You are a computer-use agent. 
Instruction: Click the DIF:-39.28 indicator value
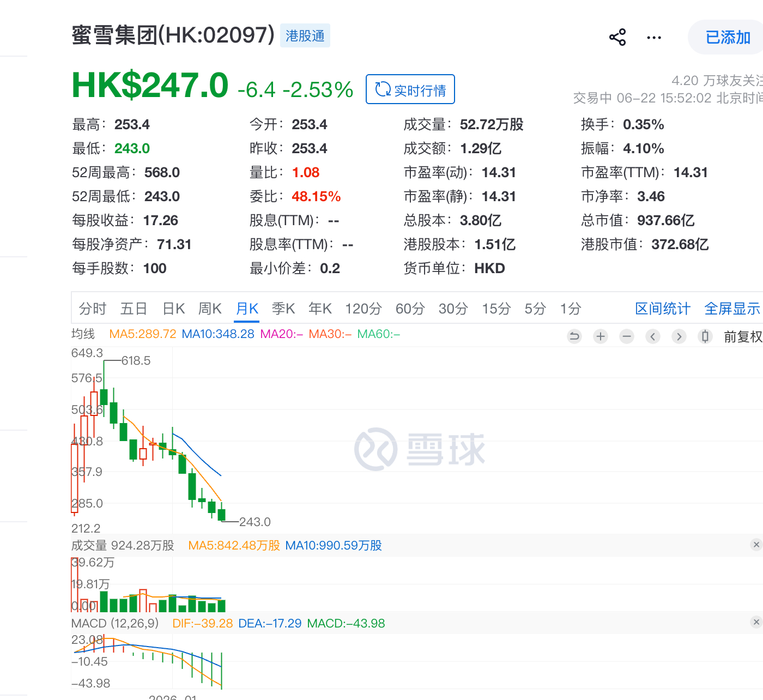click(x=203, y=623)
